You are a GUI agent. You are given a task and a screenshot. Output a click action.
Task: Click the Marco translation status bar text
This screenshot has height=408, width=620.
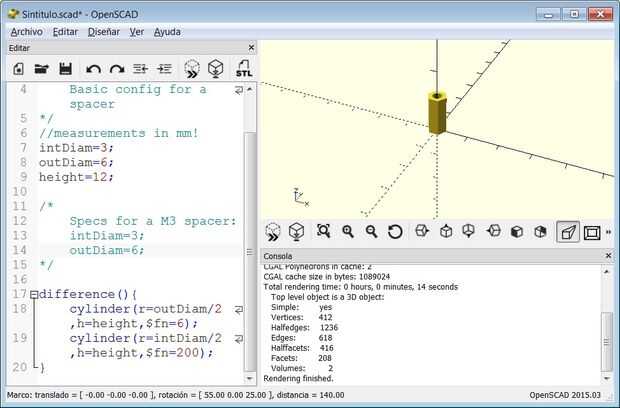176,395
